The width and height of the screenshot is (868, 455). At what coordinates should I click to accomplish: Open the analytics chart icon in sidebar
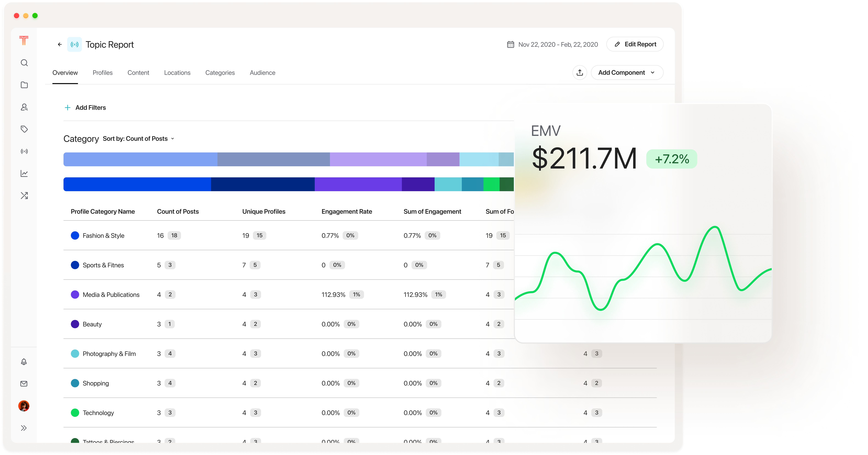pos(24,173)
